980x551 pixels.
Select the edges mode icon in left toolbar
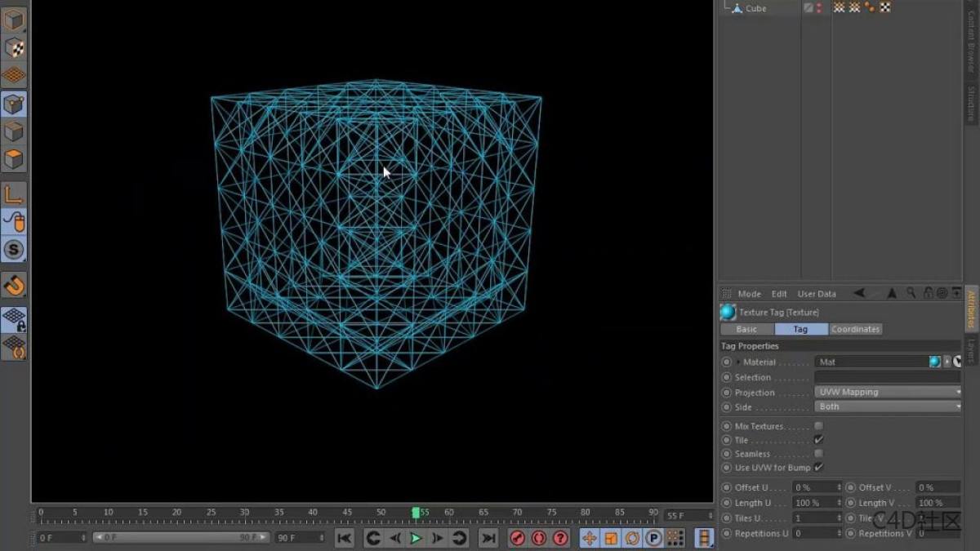14,131
